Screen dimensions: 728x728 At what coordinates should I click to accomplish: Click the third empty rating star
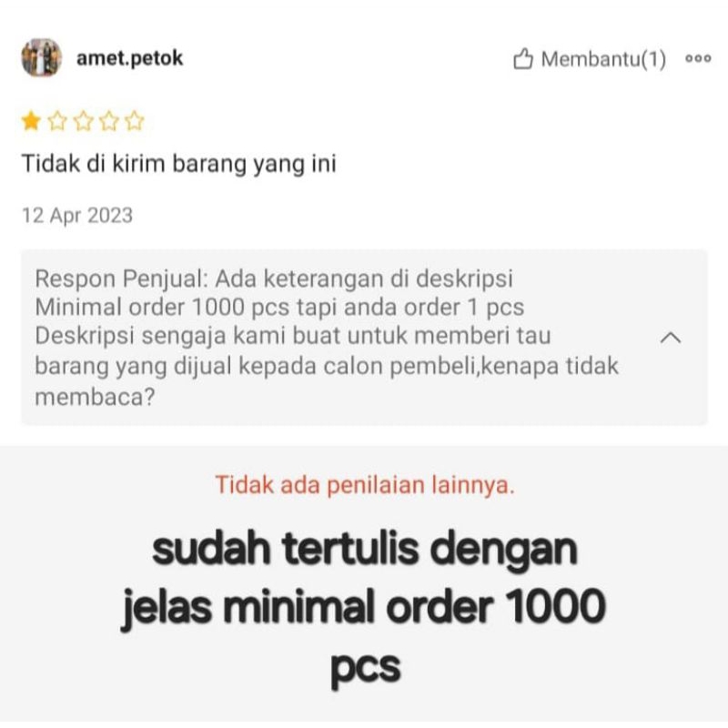click(x=83, y=121)
